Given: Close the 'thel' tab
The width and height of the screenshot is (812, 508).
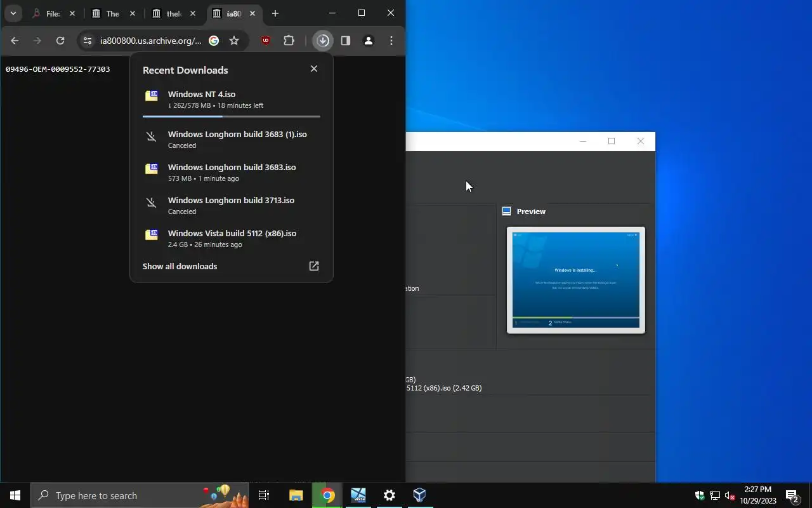Looking at the screenshot, I should click(193, 13).
